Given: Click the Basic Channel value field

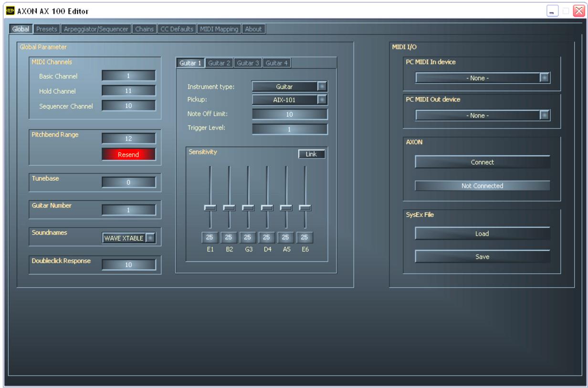Looking at the screenshot, I should (129, 76).
